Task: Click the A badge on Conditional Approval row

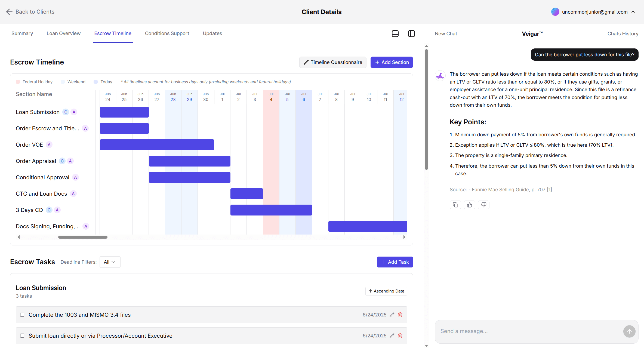Action: pos(75,177)
